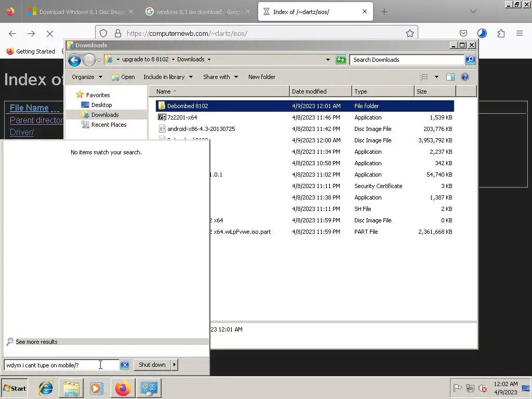
Task: Clear the Start menu search box
Action: click(x=125, y=365)
